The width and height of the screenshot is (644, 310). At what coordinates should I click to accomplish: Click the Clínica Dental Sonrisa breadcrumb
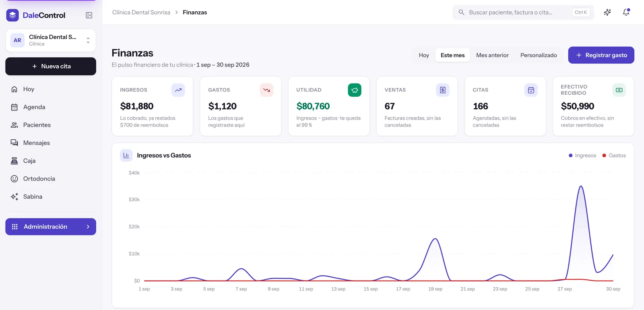(x=141, y=12)
